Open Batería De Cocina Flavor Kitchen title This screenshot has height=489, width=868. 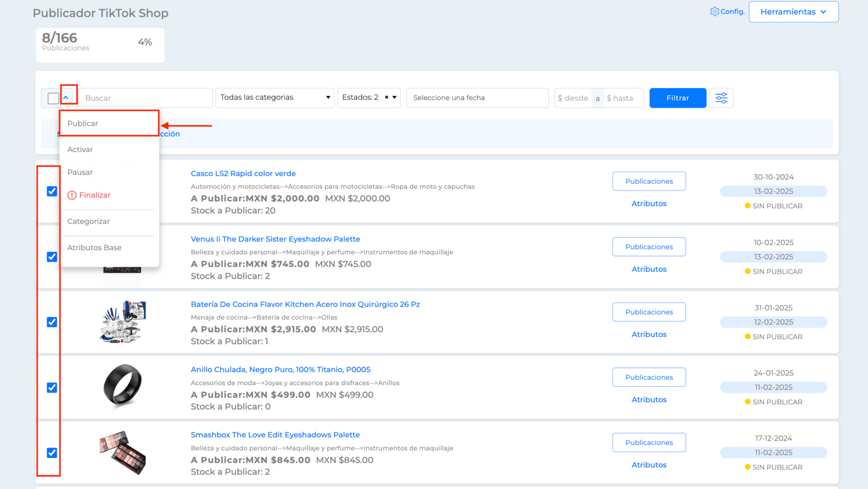305,304
